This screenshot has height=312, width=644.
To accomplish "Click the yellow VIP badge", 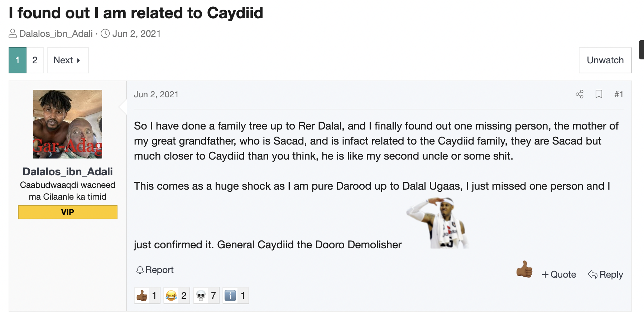I will click(68, 212).
